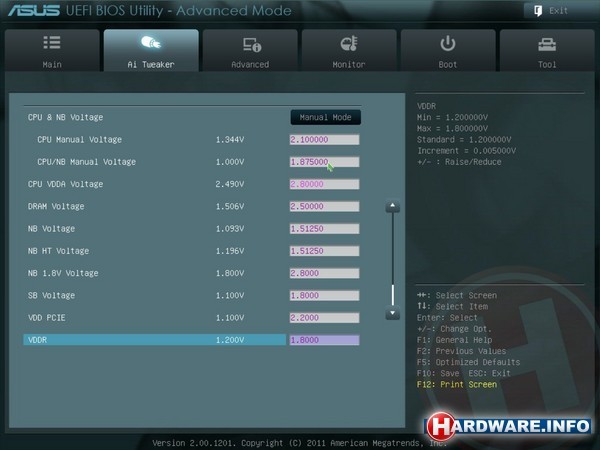Image resolution: width=600 pixels, height=450 pixels.
Task: Select the SB Voltage row label
Action: tap(51, 295)
